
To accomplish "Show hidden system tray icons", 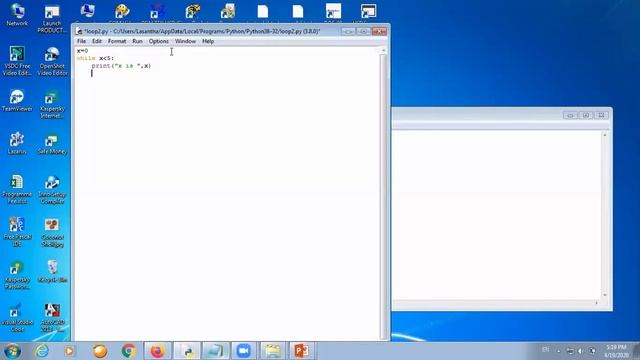I will click(x=559, y=351).
